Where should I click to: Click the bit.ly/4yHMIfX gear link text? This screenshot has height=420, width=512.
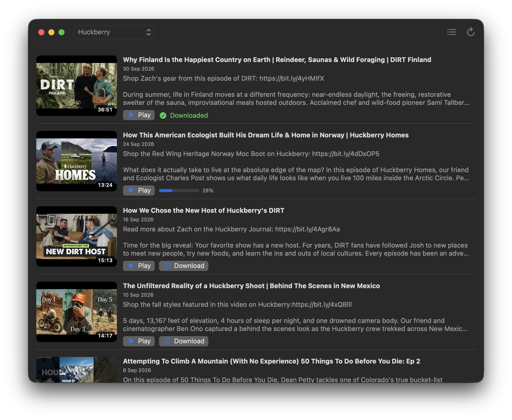(292, 78)
